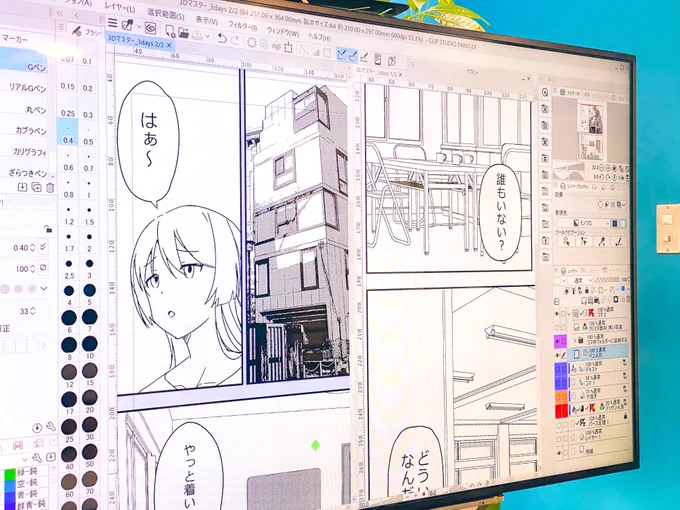Click the delete sub tool trash icon
The image size is (680, 510).
click(50, 187)
